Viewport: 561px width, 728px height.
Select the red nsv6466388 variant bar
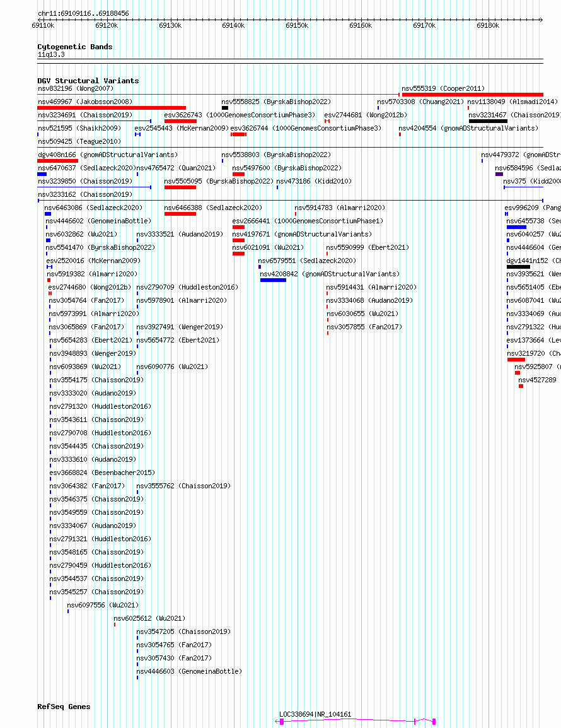click(x=180, y=214)
